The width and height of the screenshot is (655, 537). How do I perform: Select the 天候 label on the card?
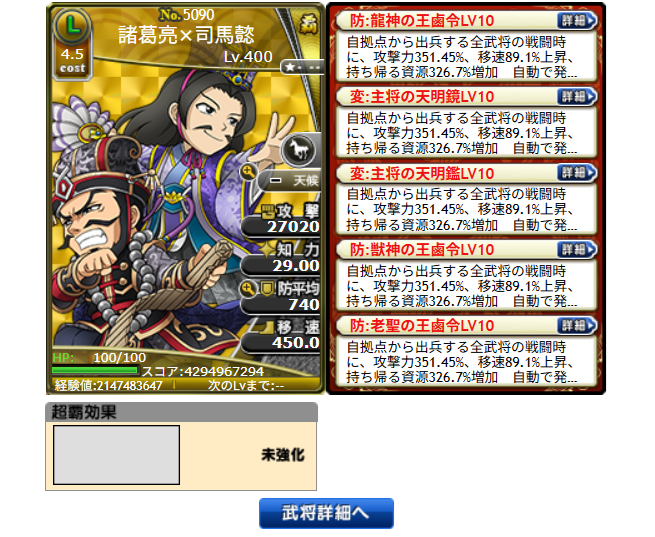(x=305, y=181)
